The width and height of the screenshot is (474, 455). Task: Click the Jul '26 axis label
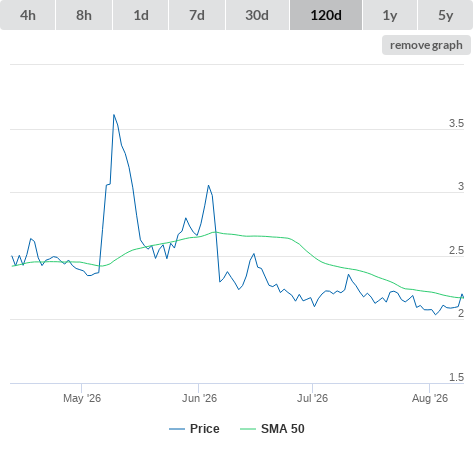pos(312,398)
